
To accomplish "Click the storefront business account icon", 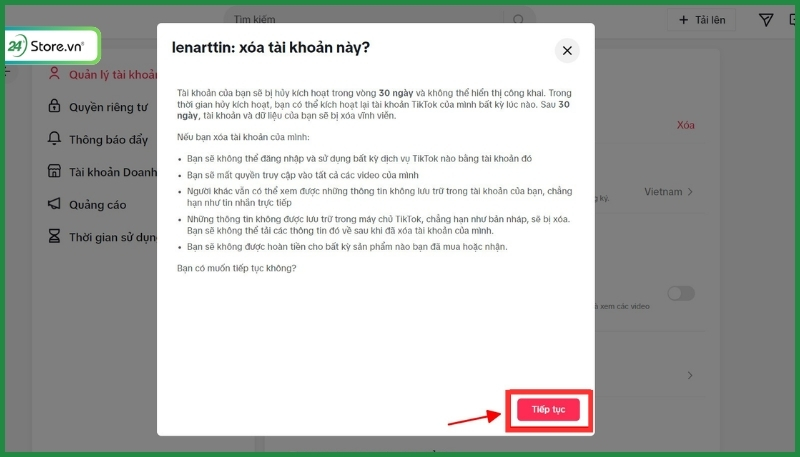I will [x=54, y=171].
